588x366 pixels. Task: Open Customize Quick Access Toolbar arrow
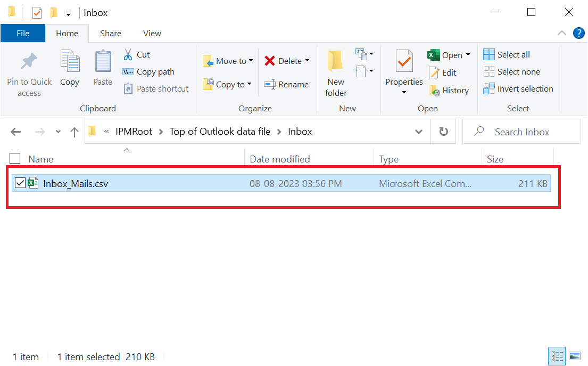tap(68, 13)
